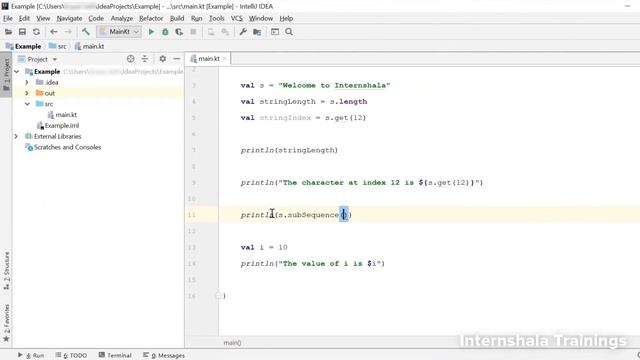Click the main() breadcrumb at editor bottom

click(x=232, y=343)
